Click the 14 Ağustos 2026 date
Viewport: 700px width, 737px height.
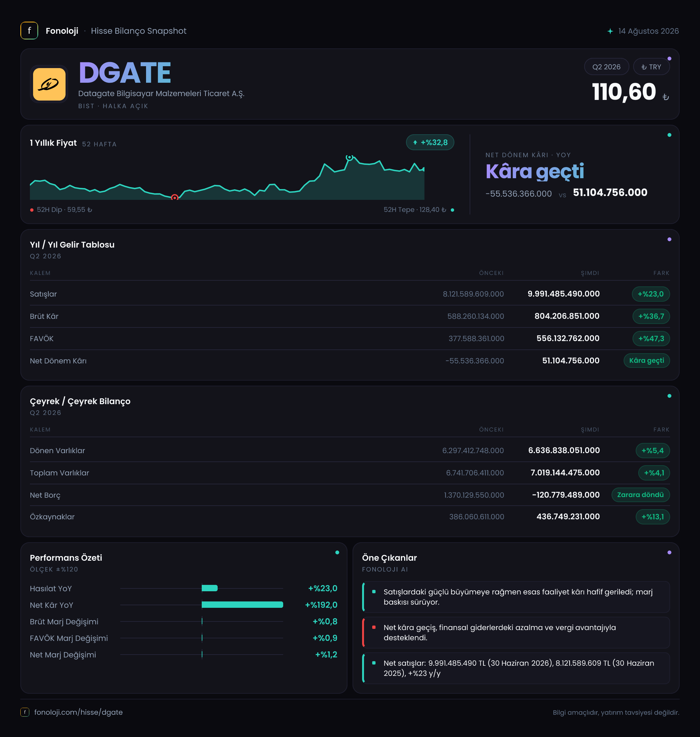(x=648, y=31)
